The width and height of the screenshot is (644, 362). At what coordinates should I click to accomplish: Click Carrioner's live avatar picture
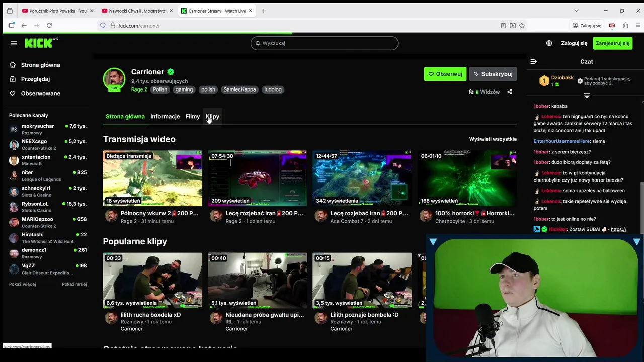pyautogui.click(x=114, y=79)
